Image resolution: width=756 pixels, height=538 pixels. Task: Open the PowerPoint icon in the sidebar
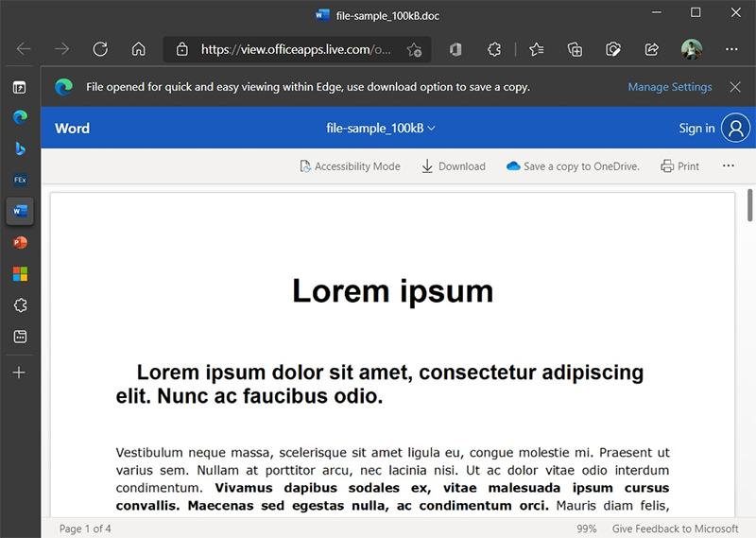[x=20, y=243]
